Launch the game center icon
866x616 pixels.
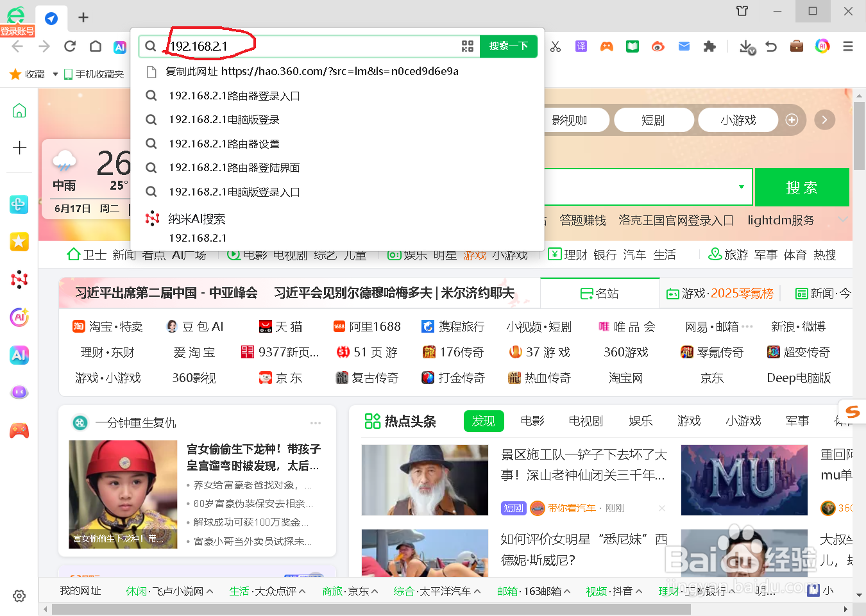point(606,46)
